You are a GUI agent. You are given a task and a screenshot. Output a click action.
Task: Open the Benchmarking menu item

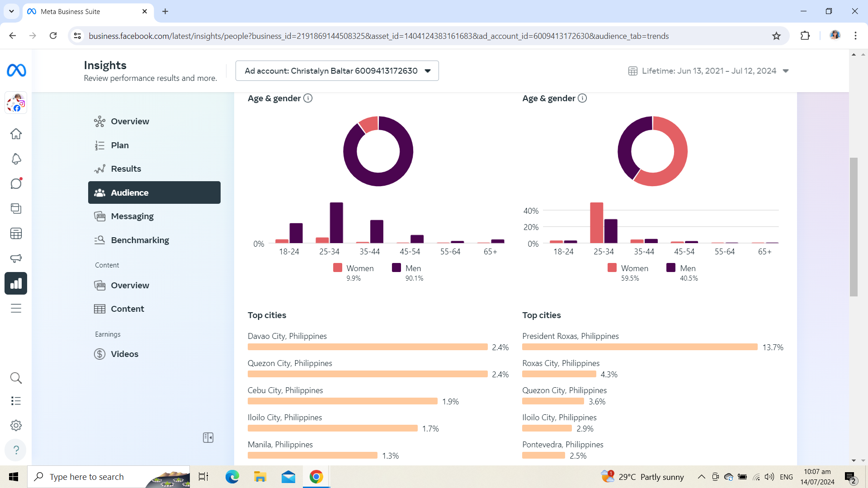click(154, 240)
